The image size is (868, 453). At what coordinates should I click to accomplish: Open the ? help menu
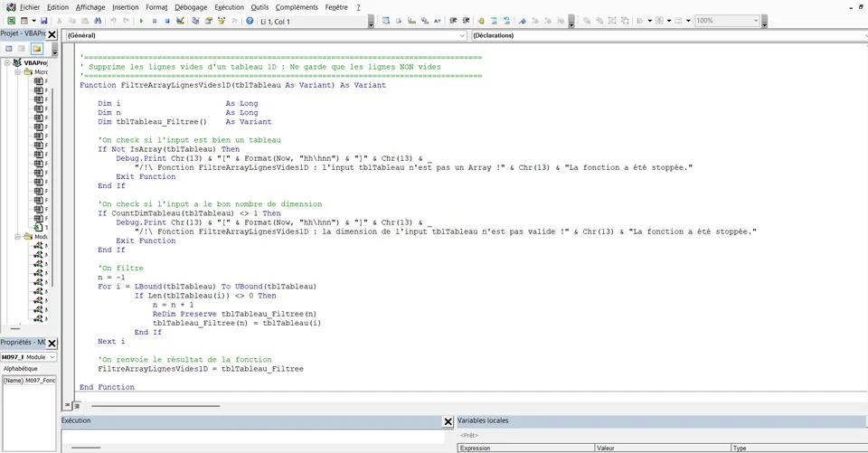click(358, 7)
